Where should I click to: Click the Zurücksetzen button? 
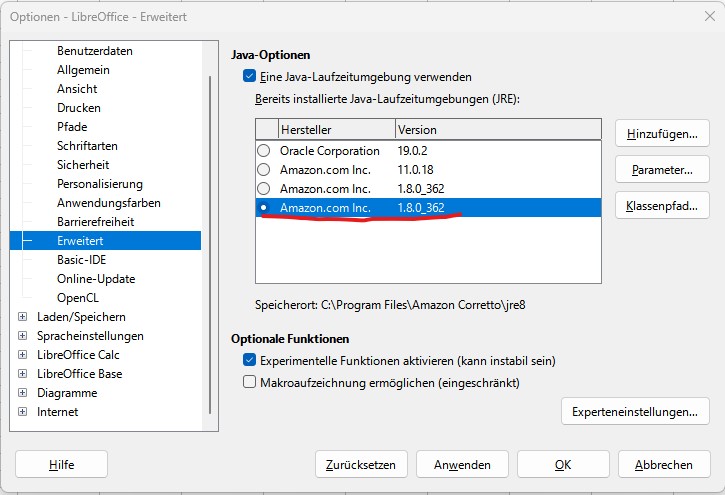(x=361, y=464)
